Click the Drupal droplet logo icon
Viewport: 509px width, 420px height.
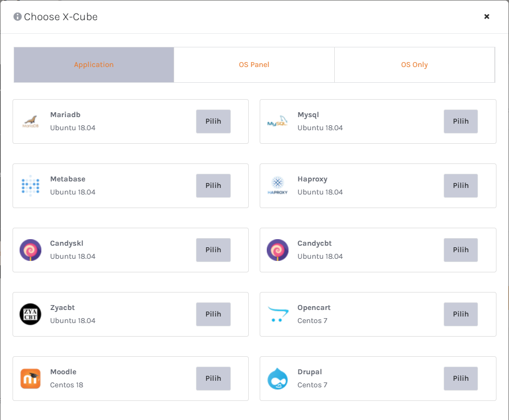click(x=278, y=379)
